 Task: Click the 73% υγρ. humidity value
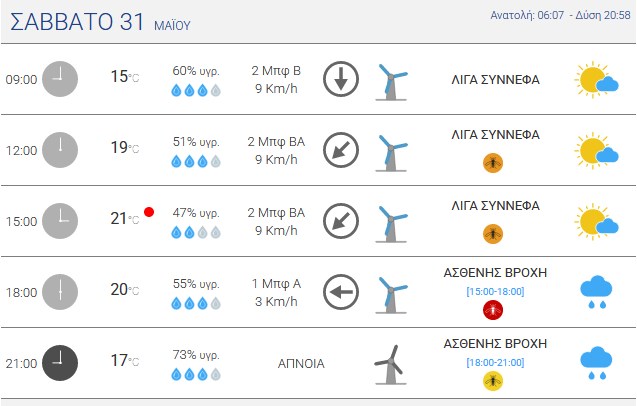coord(196,355)
